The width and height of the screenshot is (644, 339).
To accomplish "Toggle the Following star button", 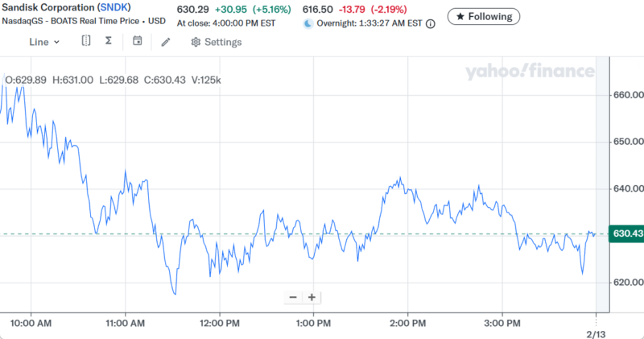I will pyautogui.click(x=484, y=16).
